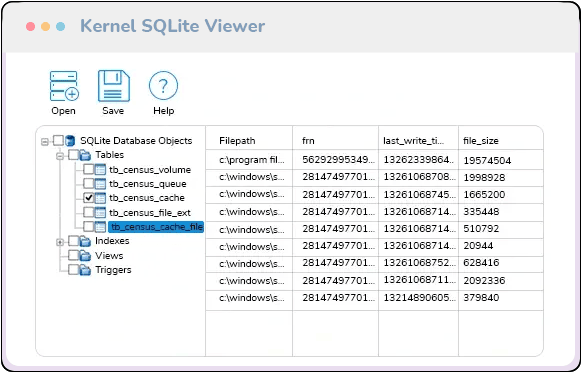Select the tb_census_volume tree label
This screenshot has width=581, height=372.
(x=150, y=170)
